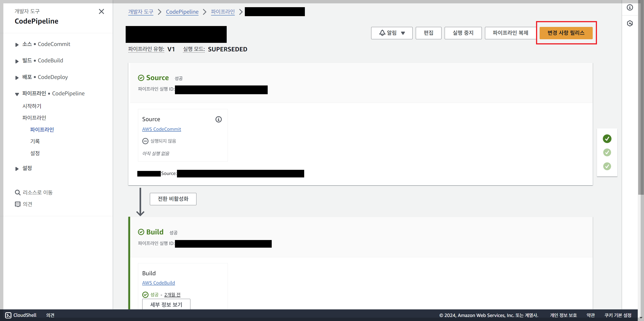Disable the stage transition via 전환 비활성화
Image resolution: width=644 pixels, height=321 pixels.
pyautogui.click(x=173, y=199)
